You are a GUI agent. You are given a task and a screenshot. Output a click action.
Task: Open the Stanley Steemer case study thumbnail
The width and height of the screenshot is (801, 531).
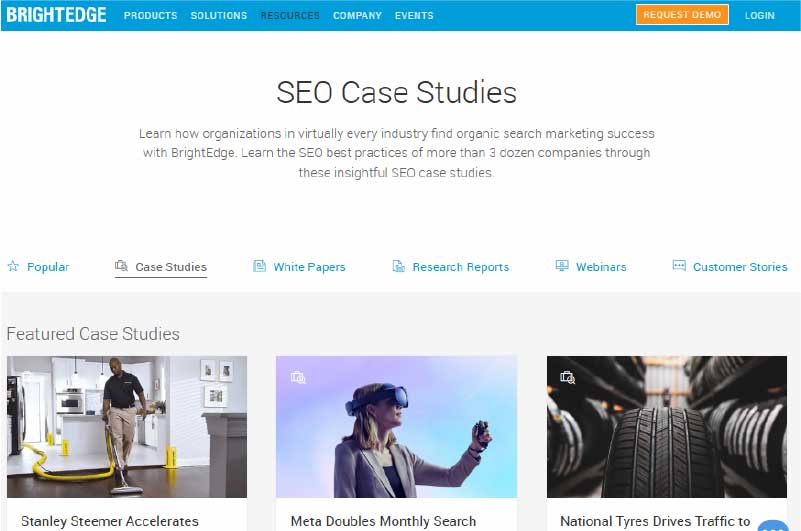[127, 427]
